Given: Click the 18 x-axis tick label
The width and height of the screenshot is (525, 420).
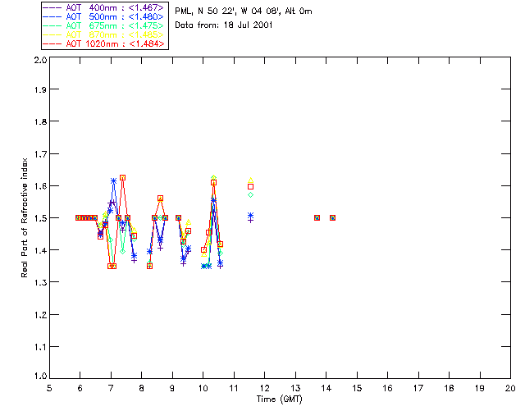Looking at the screenshot, I should (449, 388).
